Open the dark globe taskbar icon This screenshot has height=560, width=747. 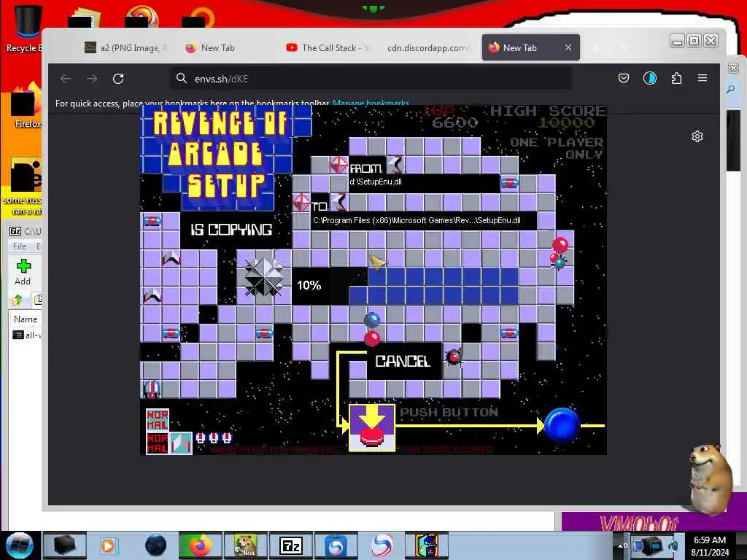tap(155, 545)
